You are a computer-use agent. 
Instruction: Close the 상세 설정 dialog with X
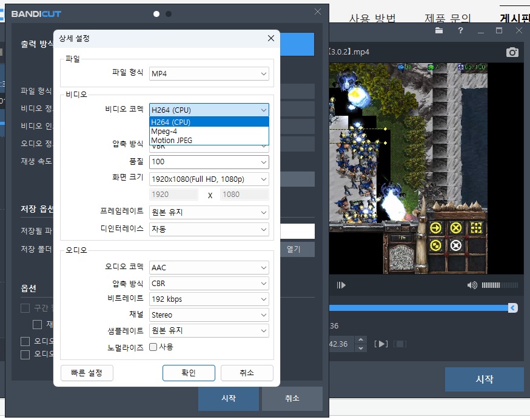pyautogui.click(x=271, y=39)
